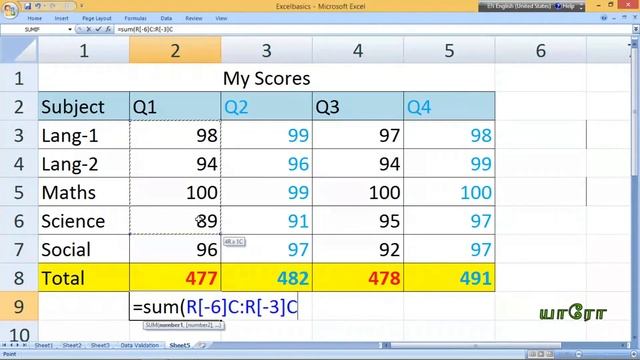This screenshot has height=360, width=640.
Task: Switch to the Sheet2 tab
Action: 72,345
